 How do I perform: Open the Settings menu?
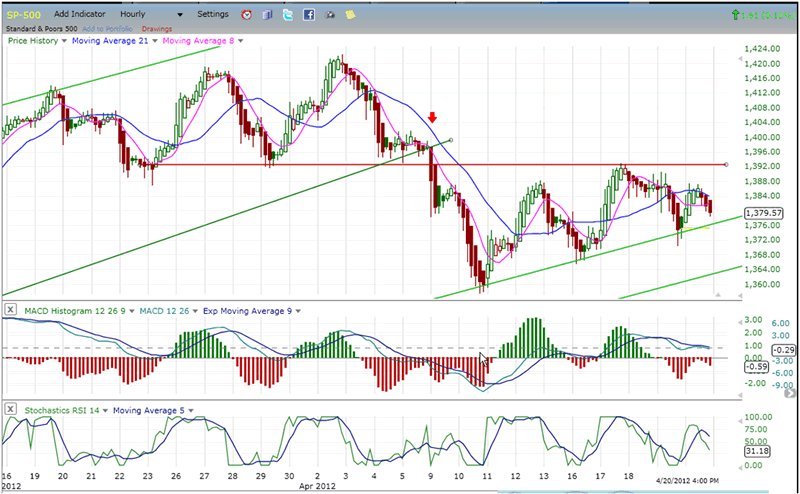pos(212,16)
